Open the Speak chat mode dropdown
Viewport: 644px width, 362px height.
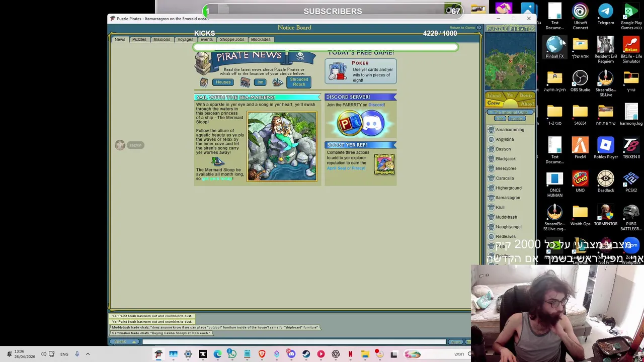[x=124, y=342]
